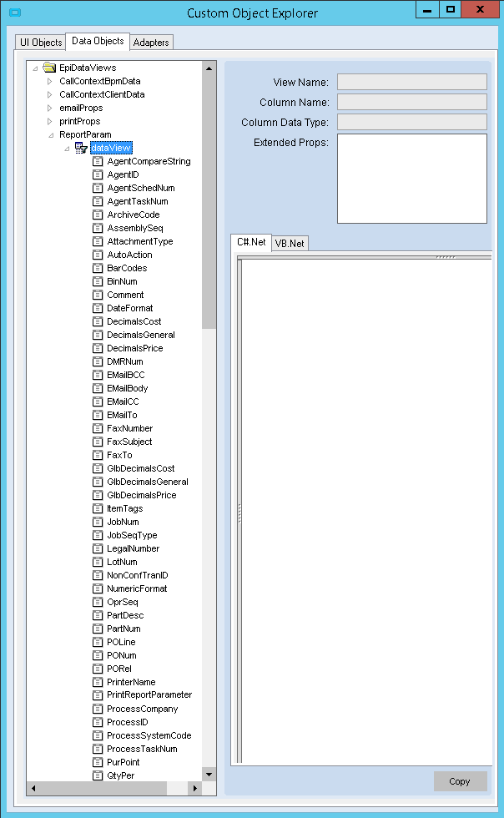Expand the emailProps node
The image size is (504, 818).
49,108
